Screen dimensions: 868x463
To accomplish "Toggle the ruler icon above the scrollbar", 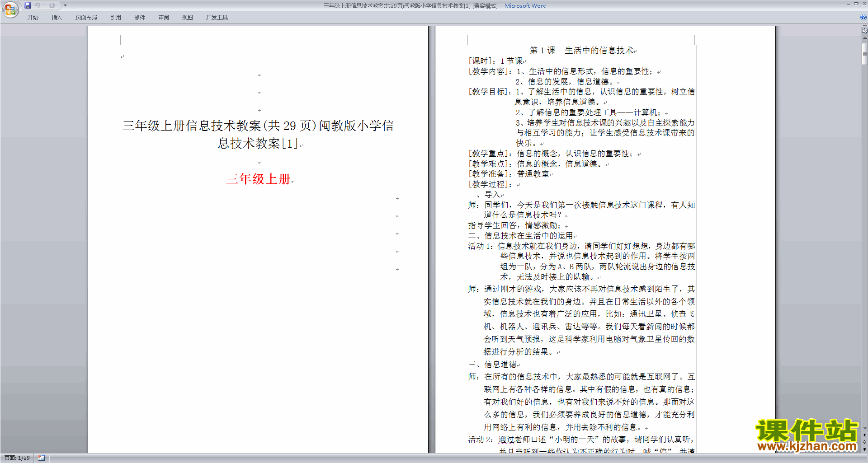I will click(x=865, y=31).
